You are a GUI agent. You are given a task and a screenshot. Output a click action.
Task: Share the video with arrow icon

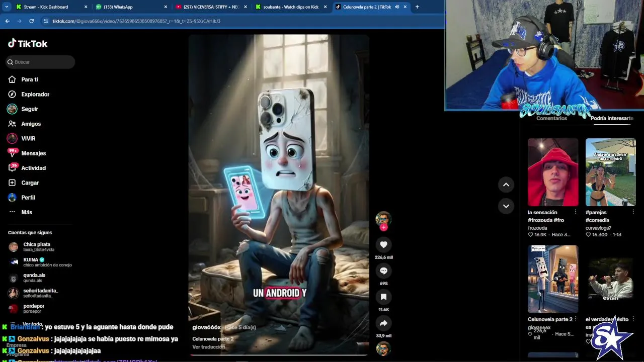click(383, 323)
